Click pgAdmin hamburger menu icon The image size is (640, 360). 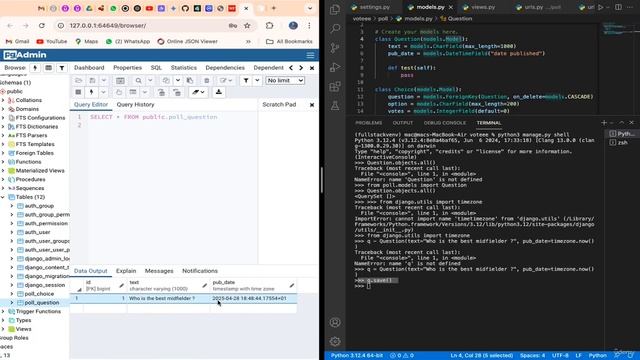click(310, 55)
